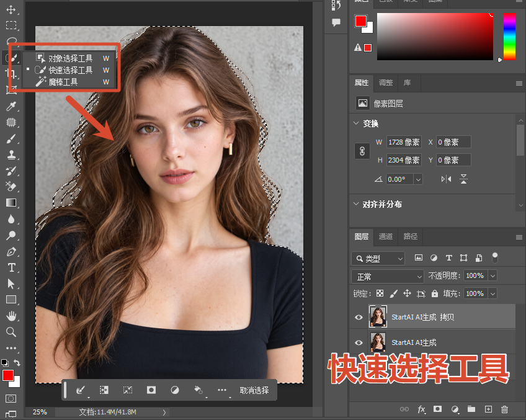The width and height of the screenshot is (526, 420).
Task: Open the status bar info arrow
Action: pos(164,412)
